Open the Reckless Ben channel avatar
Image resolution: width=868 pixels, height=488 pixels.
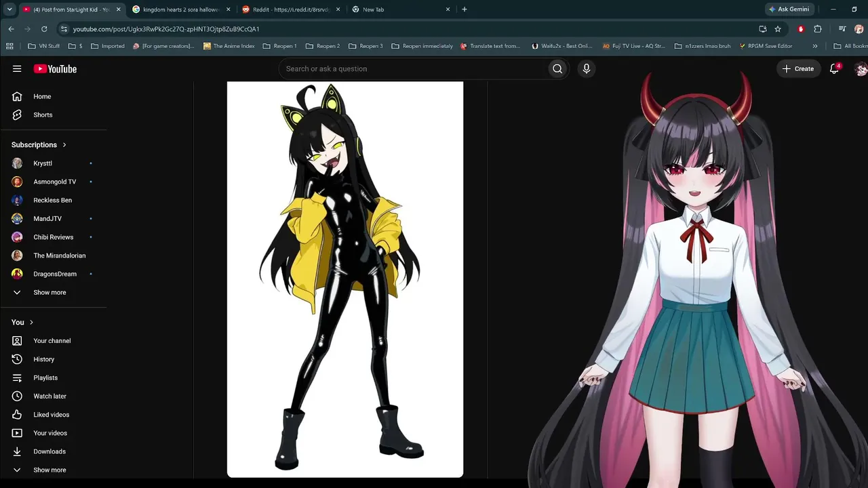18,200
